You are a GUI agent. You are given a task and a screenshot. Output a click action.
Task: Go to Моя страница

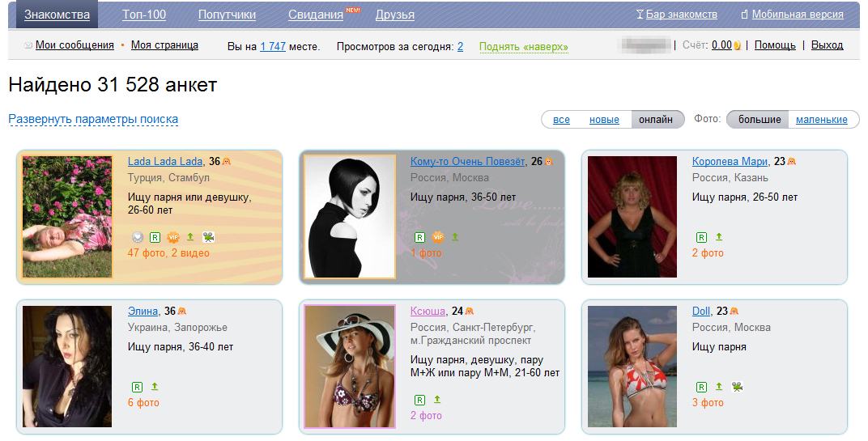click(164, 45)
